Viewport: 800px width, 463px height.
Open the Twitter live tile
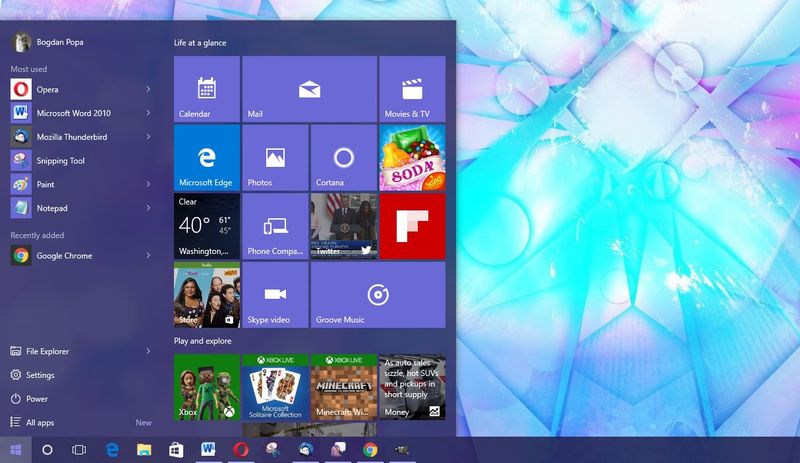(x=344, y=226)
